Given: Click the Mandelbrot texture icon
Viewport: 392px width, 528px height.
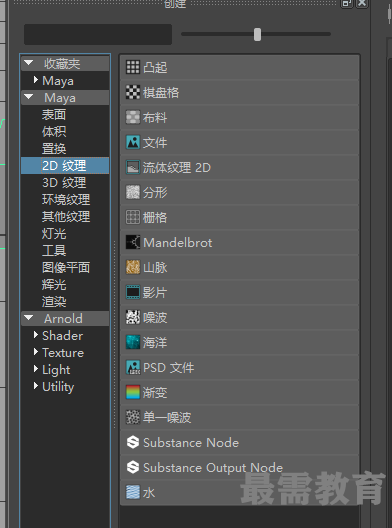Looking at the screenshot, I should coord(133,242).
